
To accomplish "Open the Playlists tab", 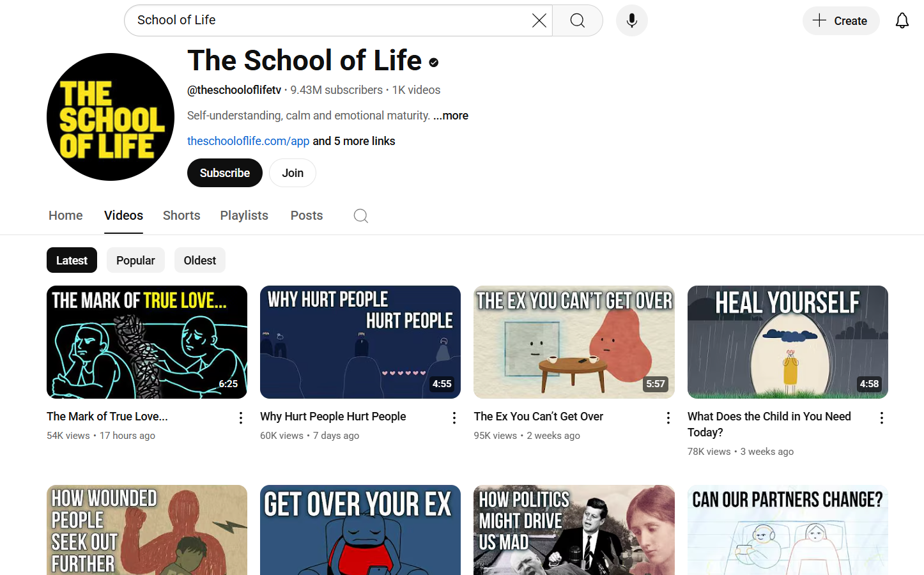I will pyautogui.click(x=244, y=215).
